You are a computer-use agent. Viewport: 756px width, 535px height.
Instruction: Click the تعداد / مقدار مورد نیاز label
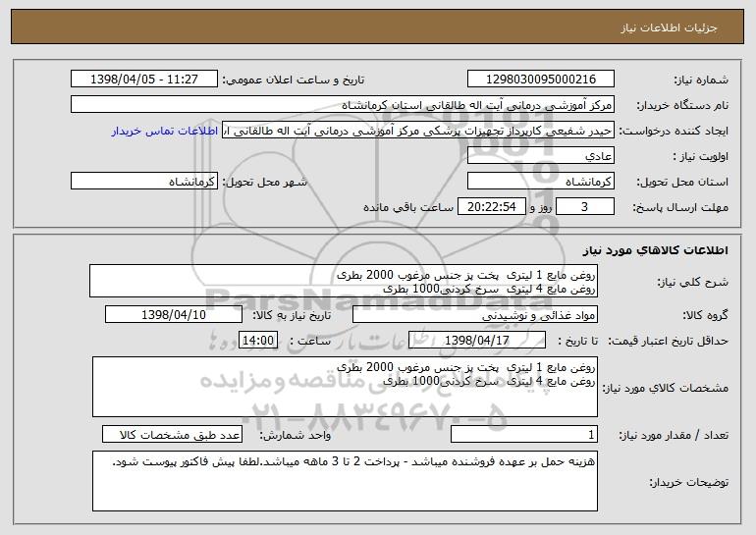674,435
